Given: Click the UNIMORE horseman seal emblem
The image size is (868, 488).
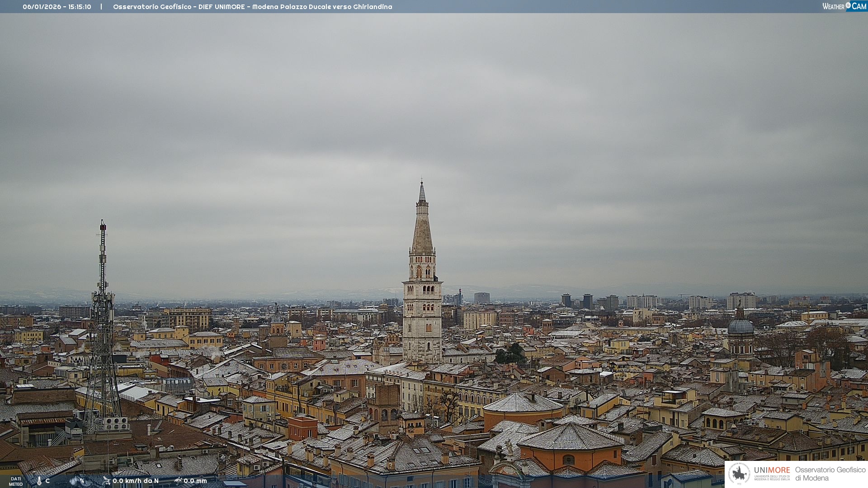Looking at the screenshot, I should point(740,474).
